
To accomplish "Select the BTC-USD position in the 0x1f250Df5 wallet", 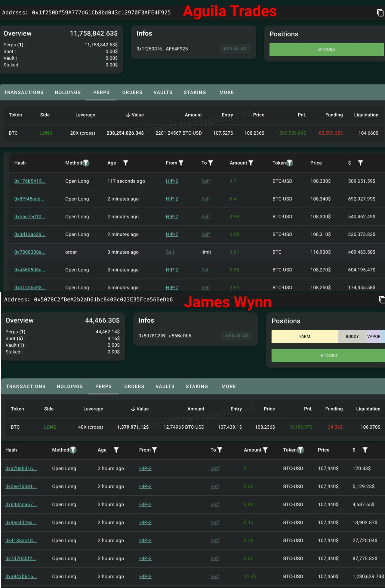I will point(327,49).
